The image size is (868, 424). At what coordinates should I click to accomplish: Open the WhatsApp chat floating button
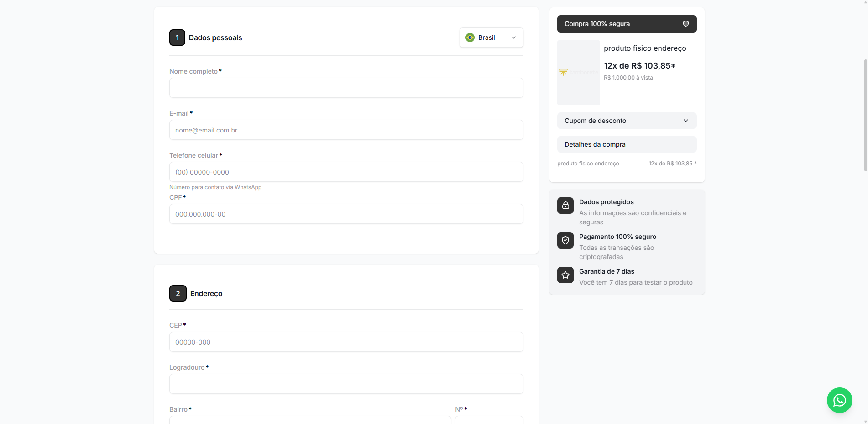click(x=839, y=400)
